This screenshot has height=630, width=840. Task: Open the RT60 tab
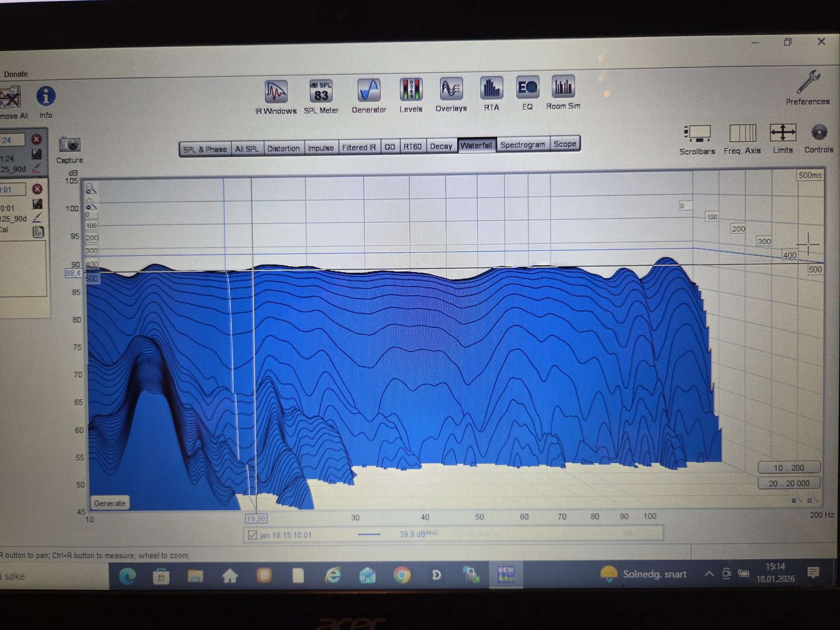click(412, 146)
